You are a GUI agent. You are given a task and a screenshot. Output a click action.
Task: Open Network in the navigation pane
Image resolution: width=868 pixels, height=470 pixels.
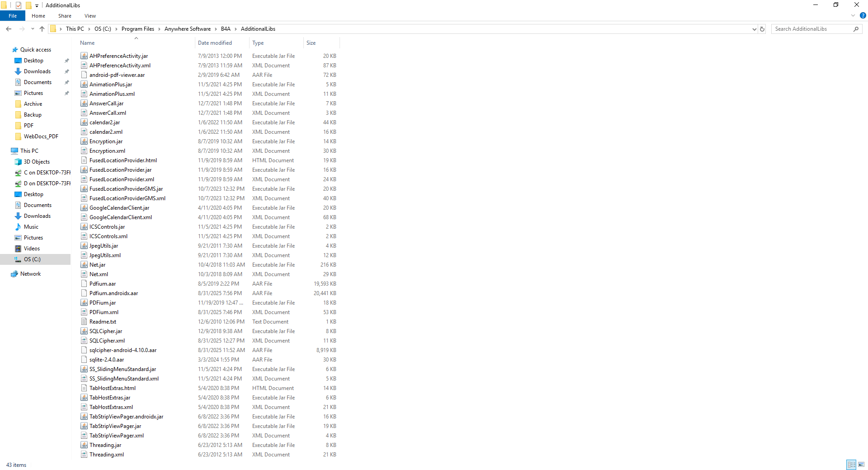click(x=30, y=274)
